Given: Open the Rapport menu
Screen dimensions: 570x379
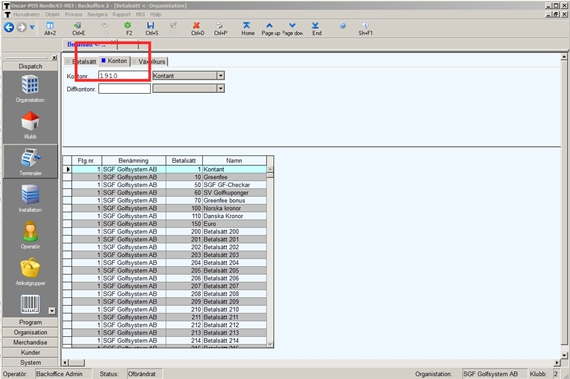Looking at the screenshot, I should coord(121,15).
